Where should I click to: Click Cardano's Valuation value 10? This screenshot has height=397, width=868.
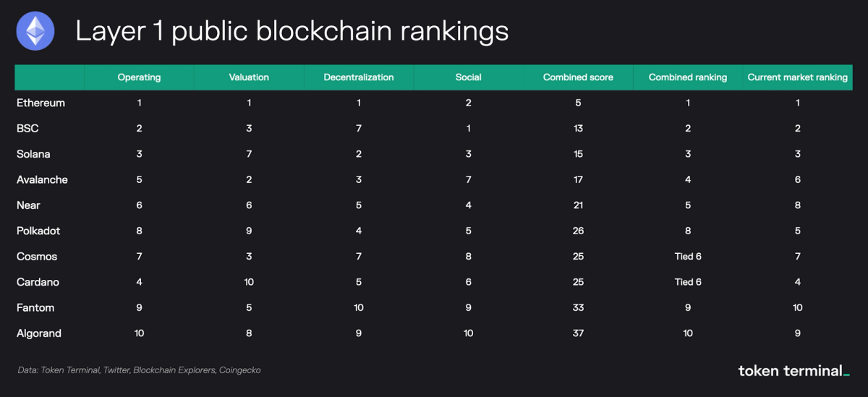[x=249, y=282]
